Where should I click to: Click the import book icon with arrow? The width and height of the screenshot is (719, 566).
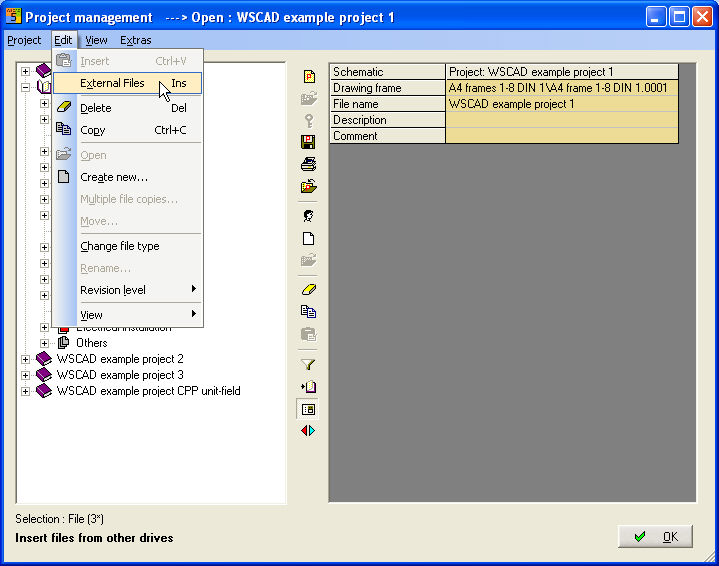pos(309,387)
